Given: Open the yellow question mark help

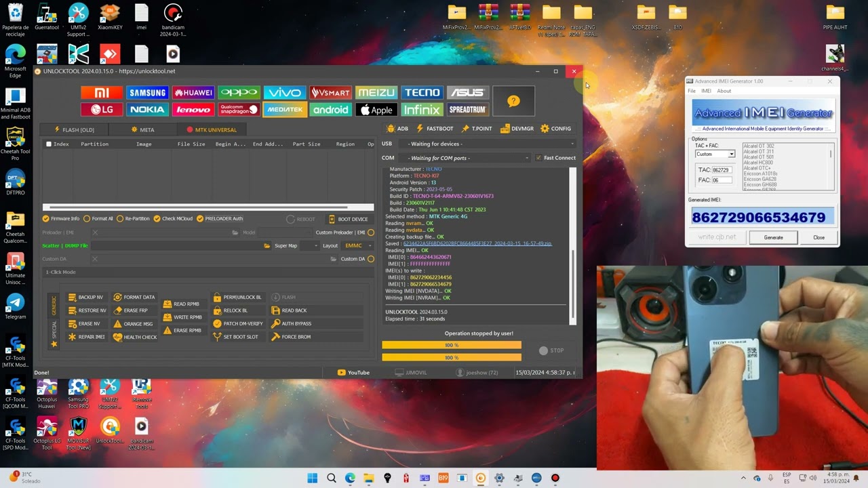Looking at the screenshot, I should click(513, 101).
